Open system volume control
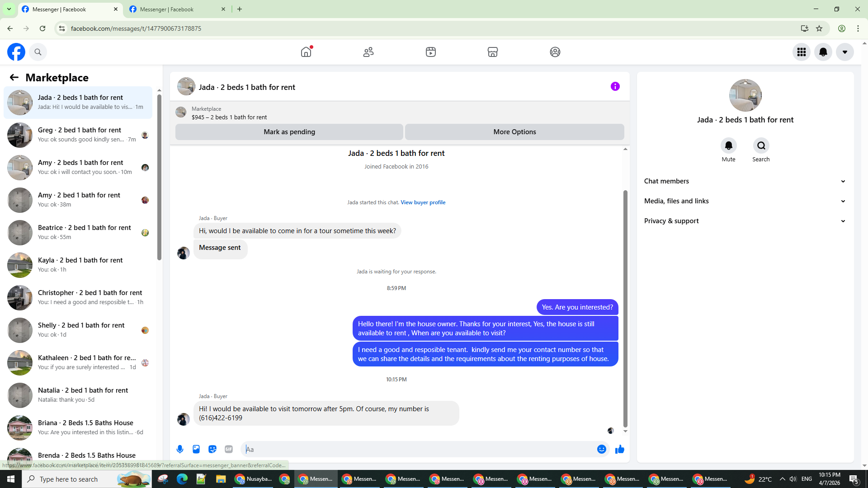 click(793, 479)
